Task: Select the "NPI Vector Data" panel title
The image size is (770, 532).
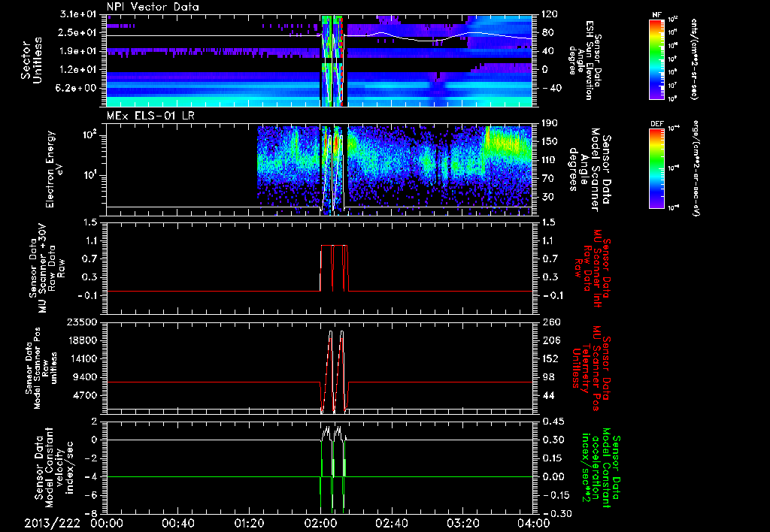Action: (x=153, y=7)
